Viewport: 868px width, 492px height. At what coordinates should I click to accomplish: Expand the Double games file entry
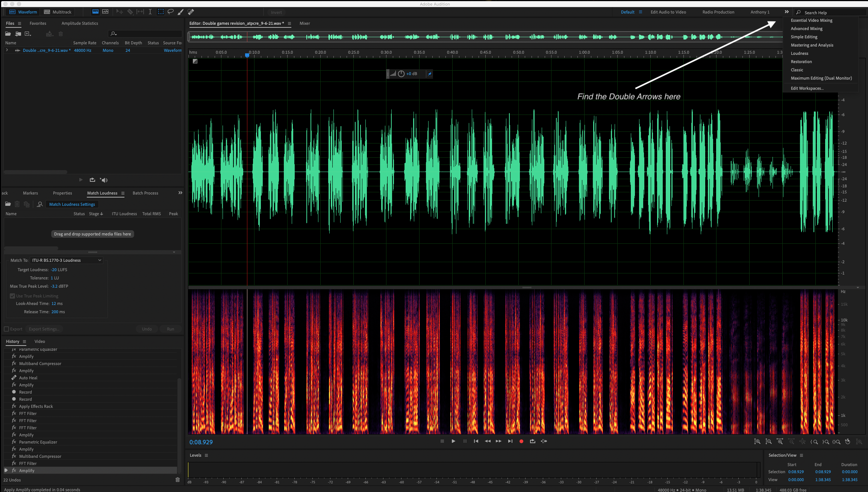pyautogui.click(x=7, y=50)
